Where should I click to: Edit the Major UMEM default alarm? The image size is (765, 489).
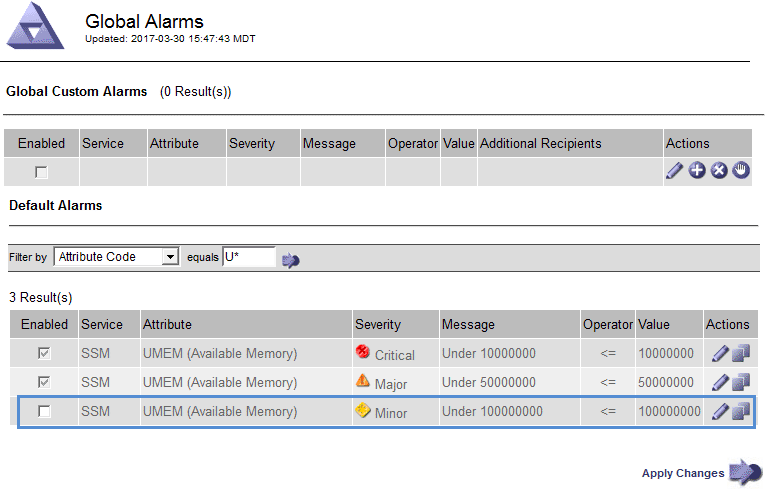tap(720, 382)
